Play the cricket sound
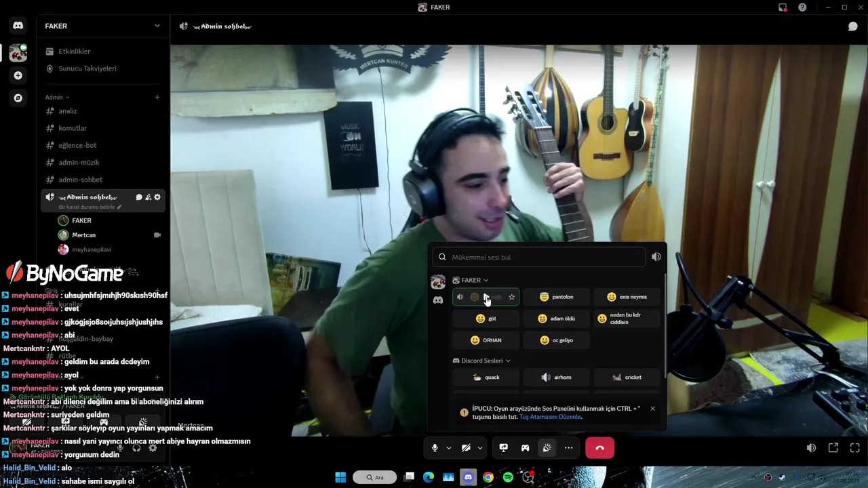The height and width of the screenshot is (488, 868). pyautogui.click(x=627, y=378)
